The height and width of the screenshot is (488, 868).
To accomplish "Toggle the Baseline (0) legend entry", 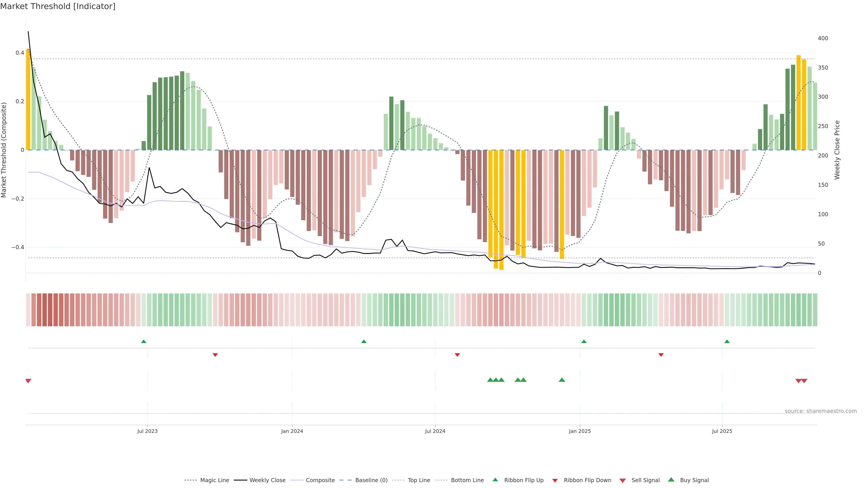I will click(371, 480).
